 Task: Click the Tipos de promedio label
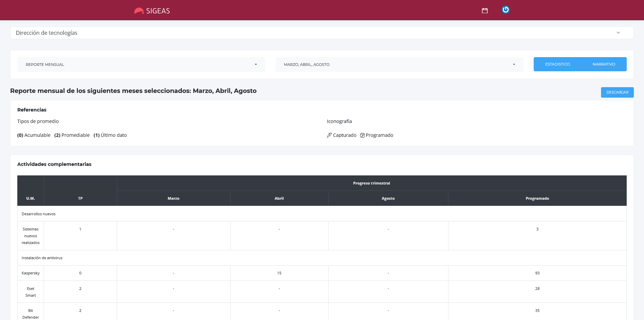coord(38,121)
